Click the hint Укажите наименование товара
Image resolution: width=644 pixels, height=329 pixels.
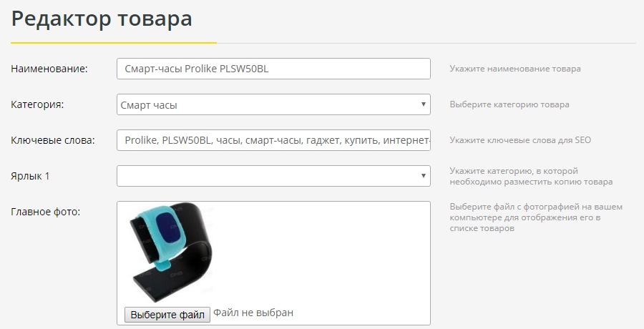tap(515, 69)
